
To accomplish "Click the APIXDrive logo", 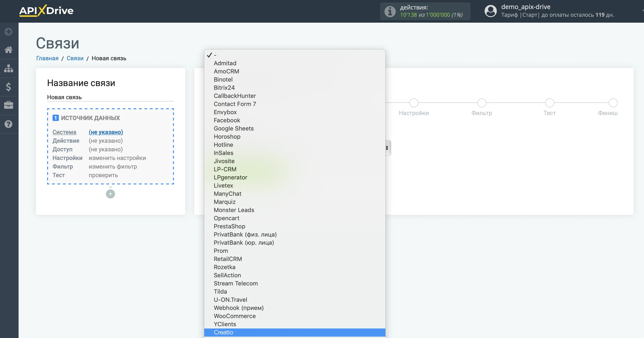I will click(46, 11).
